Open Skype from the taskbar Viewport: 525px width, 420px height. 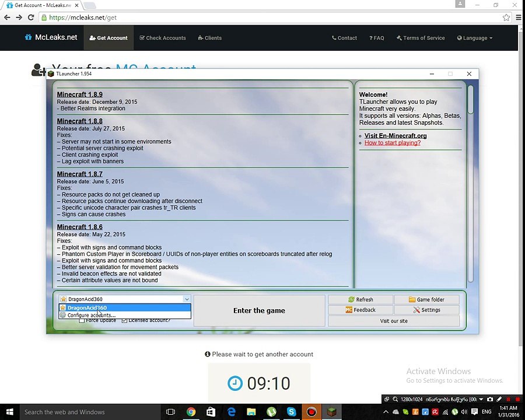(x=291, y=412)
